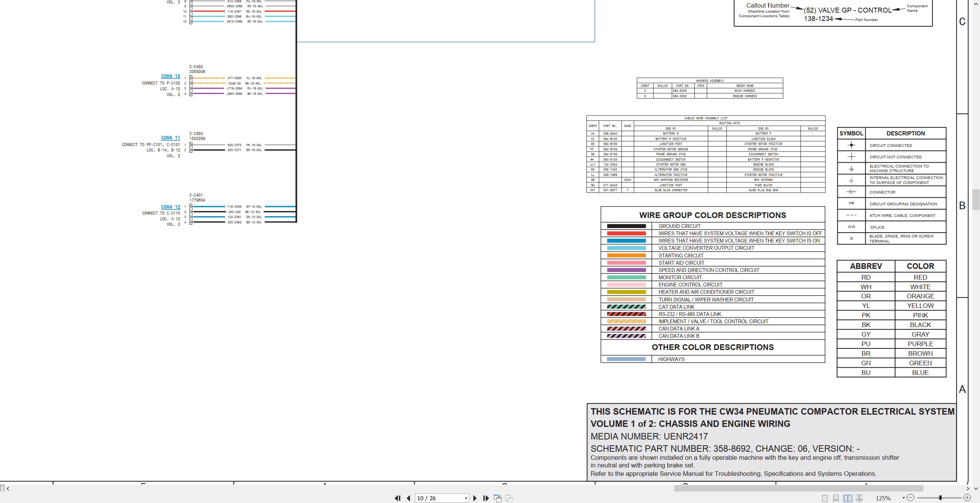Image resolution: width=980 pixels, height=503 pixels.
Task: Click 'CABLE/ WIRE ASSEMBLY LIST' table title
Action: tap(706, 118)
